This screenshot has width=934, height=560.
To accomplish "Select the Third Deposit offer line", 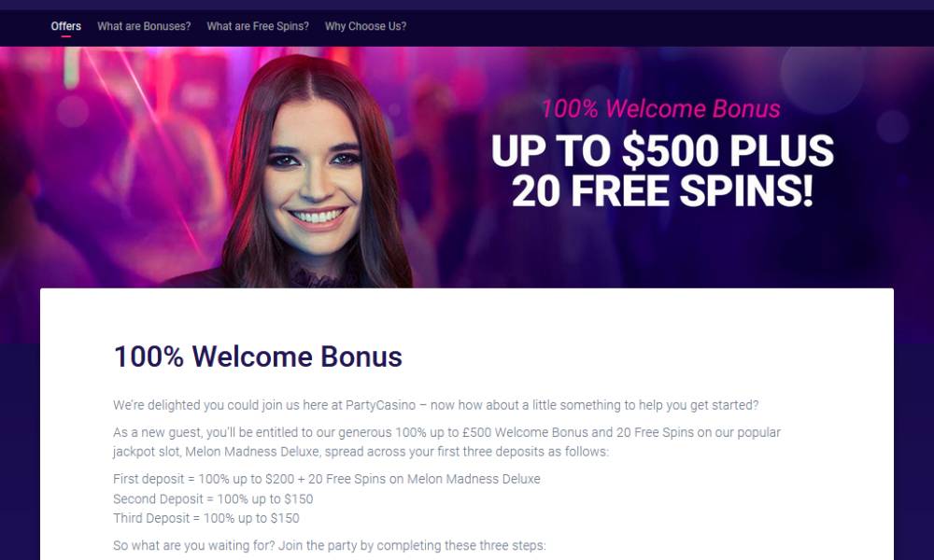I will coord(206,518).
